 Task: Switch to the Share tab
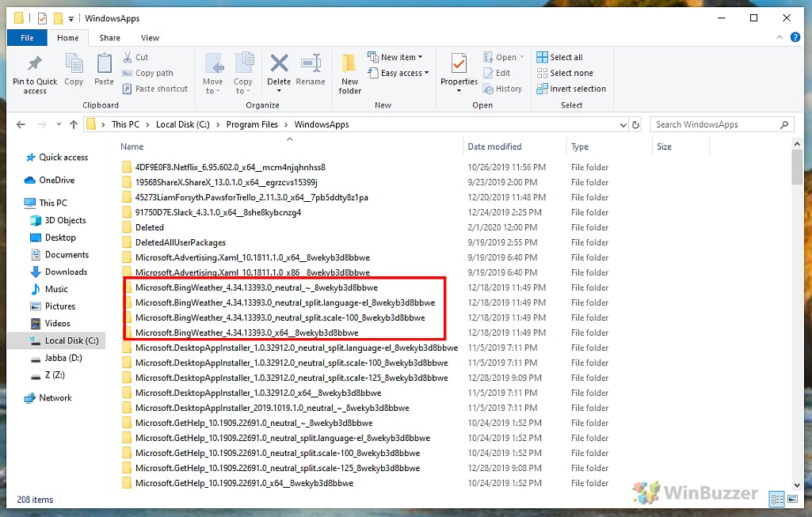[110, 38]
